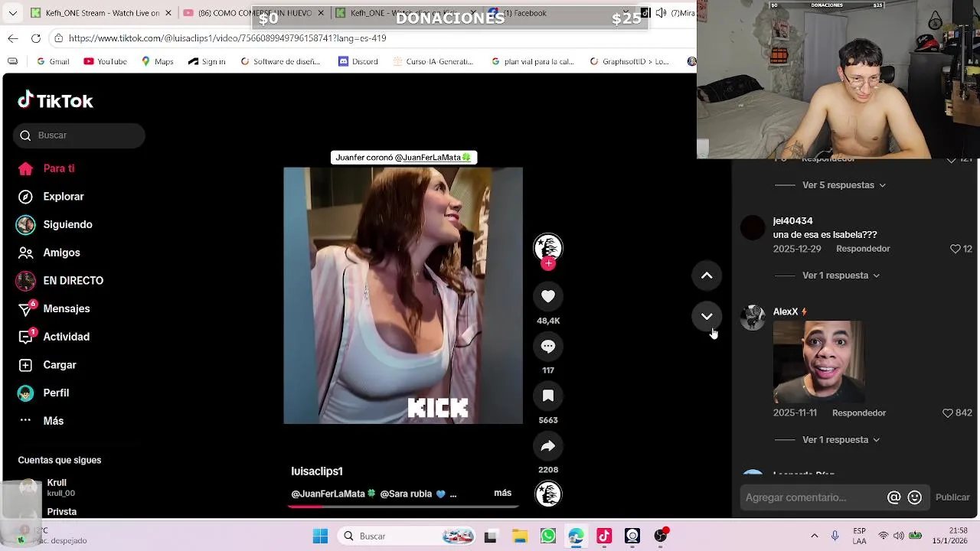Open luisaclips1 profile link
The width and height of the screenshot is (980, 551).
(317, 471)
